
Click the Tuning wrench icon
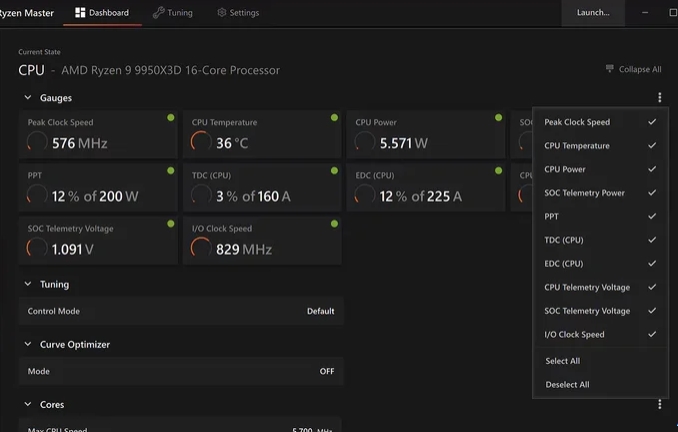pyautogui.click(x=158, y=13)
